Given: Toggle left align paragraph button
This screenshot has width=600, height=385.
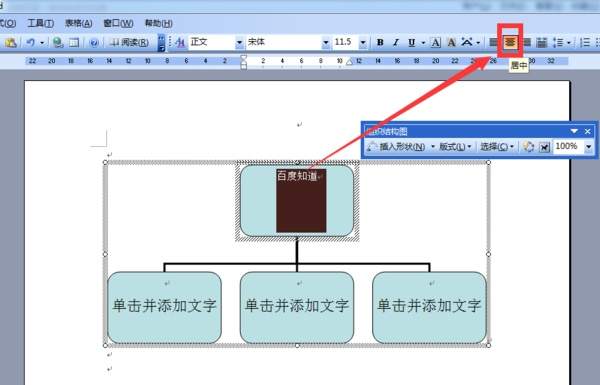Looking at the screenshot, I should tap(494, 42).
